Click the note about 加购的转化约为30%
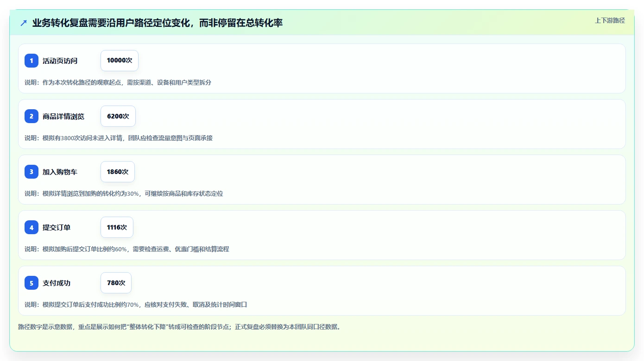The image size is (644, 361). (124, 193)
